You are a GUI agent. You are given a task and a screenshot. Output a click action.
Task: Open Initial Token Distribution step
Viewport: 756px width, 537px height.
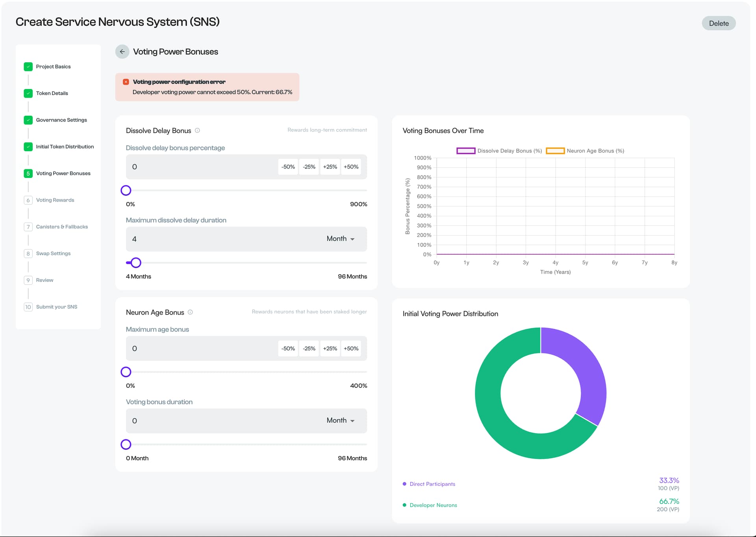(65, 146)
